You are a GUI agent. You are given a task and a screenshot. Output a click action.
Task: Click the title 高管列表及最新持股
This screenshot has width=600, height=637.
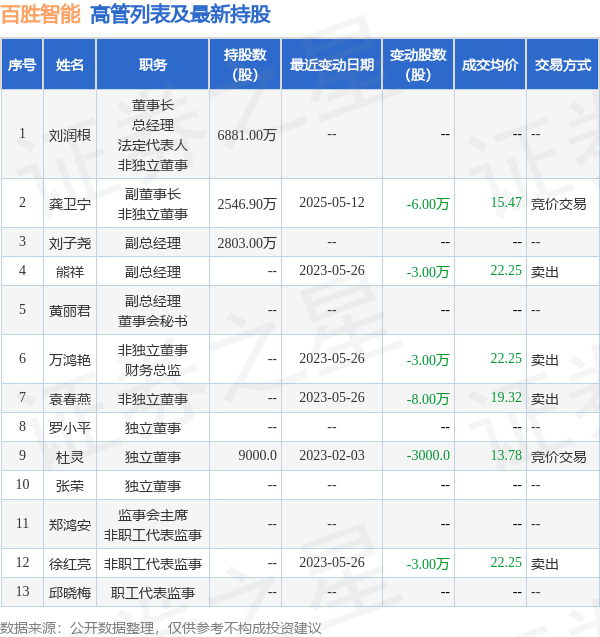pos(180,15)
